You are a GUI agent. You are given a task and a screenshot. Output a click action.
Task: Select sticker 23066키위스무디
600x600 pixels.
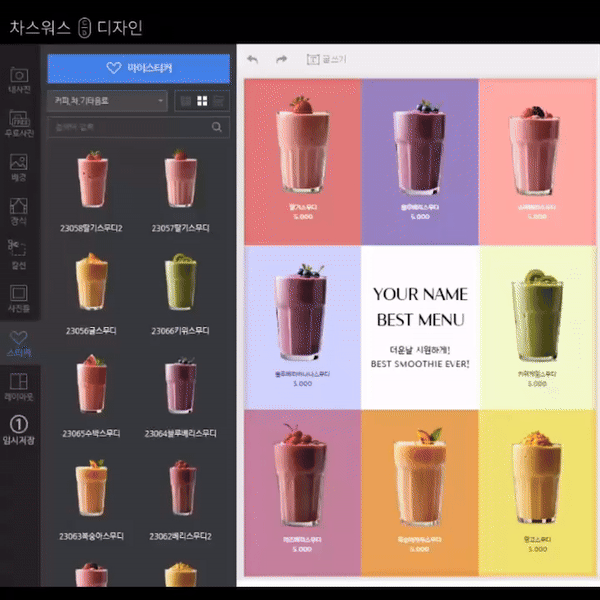tap(180, 293)
